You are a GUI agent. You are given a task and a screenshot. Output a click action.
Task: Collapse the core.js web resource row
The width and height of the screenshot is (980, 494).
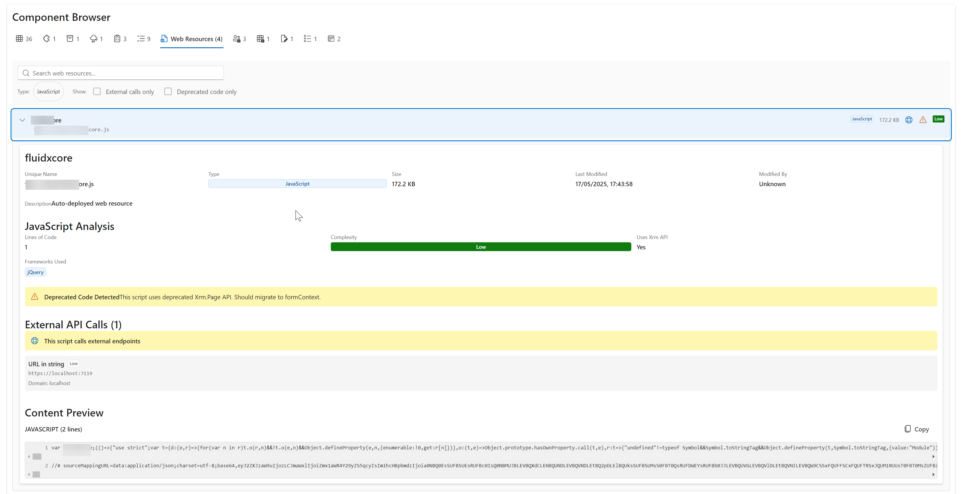tap(22, 120)
